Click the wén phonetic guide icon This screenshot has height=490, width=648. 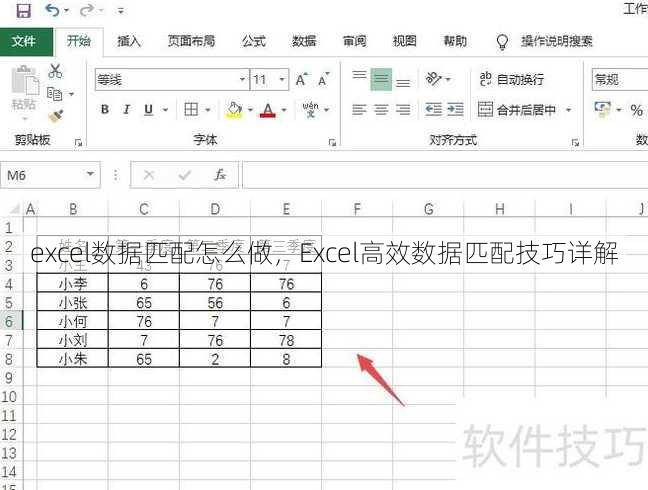(310, 109)
